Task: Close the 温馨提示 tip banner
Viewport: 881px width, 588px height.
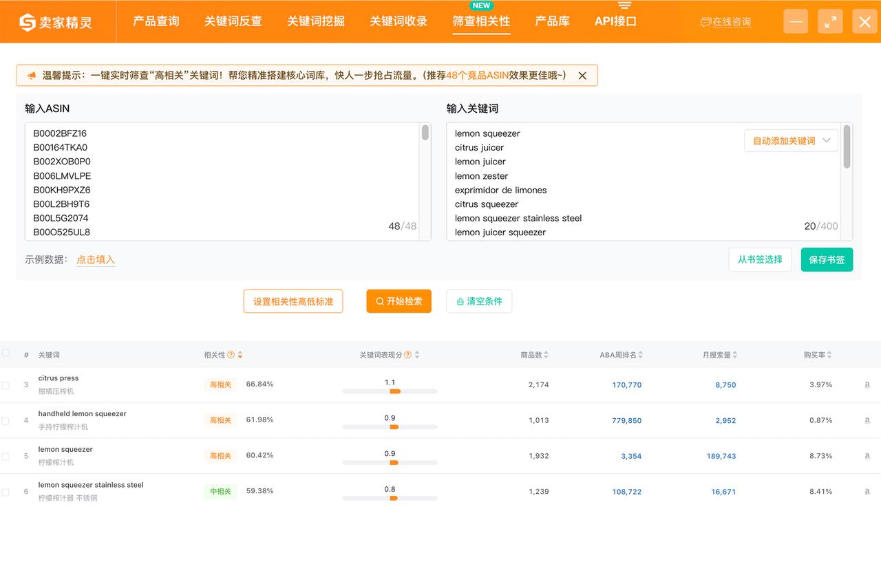Action: click(582, 76)
